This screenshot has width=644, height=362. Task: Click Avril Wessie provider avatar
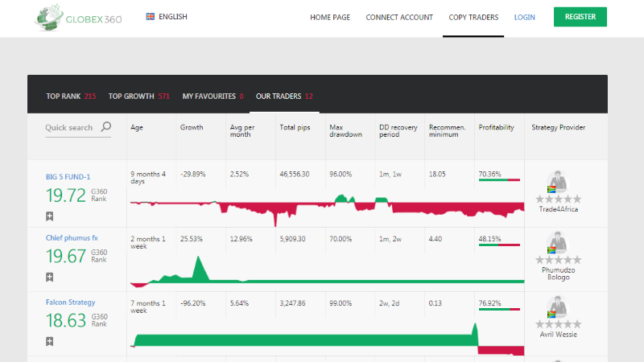(x=557, y=307)
